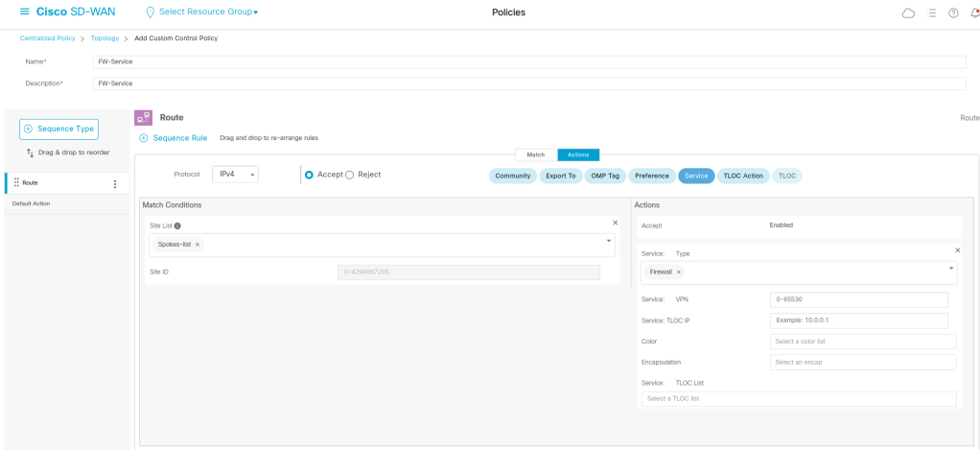
Task: Open the Route sequence three-dot menu
Action: [115, 183]
